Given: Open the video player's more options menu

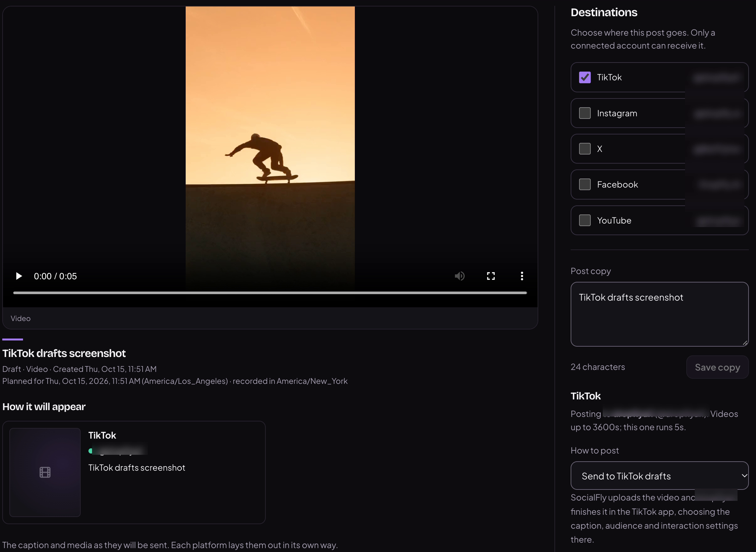Looking at the screenshot, I should tap(522, 276).
